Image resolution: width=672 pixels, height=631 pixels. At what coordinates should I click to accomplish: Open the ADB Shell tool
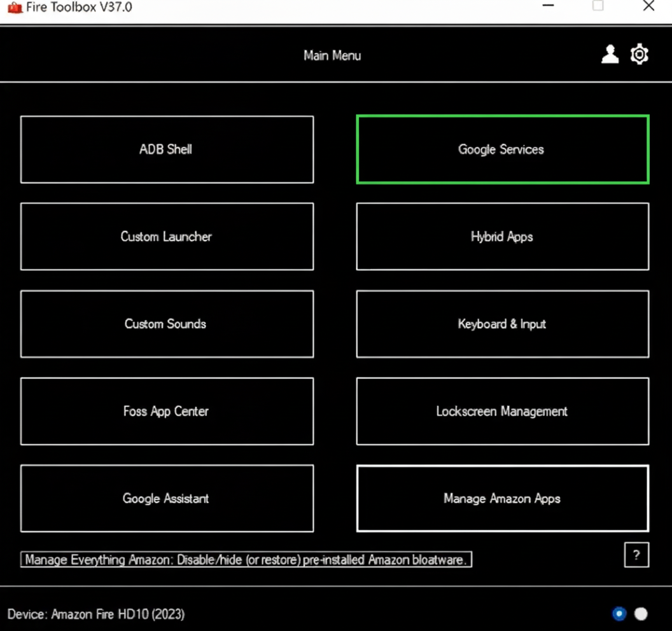(167, 149)
